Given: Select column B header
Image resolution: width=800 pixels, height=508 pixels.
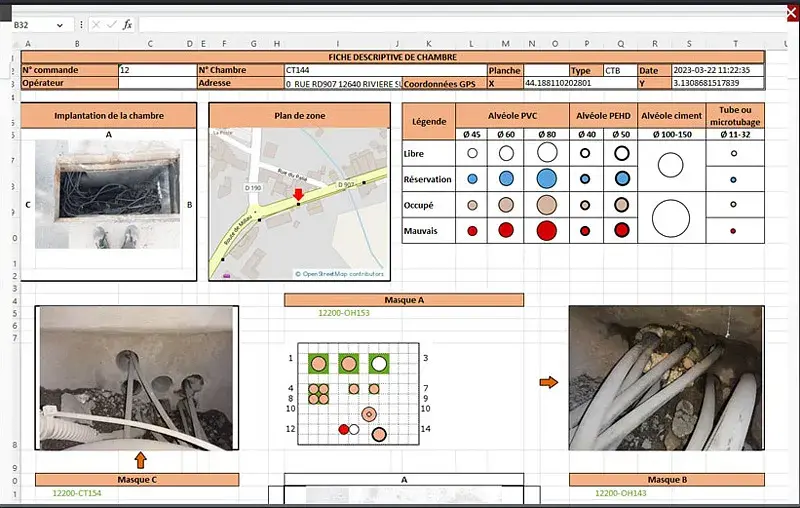Looking at the screenshot, I should [x=77, y=44].
